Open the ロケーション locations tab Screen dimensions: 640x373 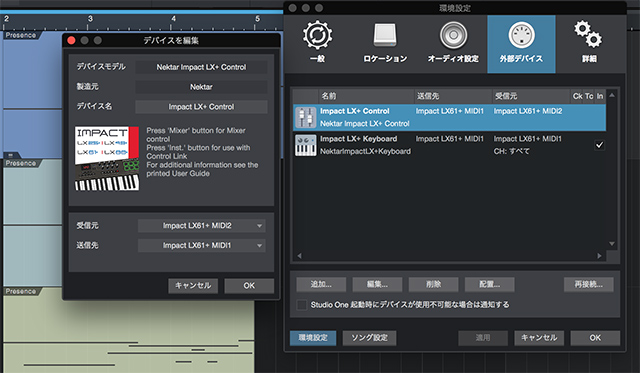click(385, 43)
